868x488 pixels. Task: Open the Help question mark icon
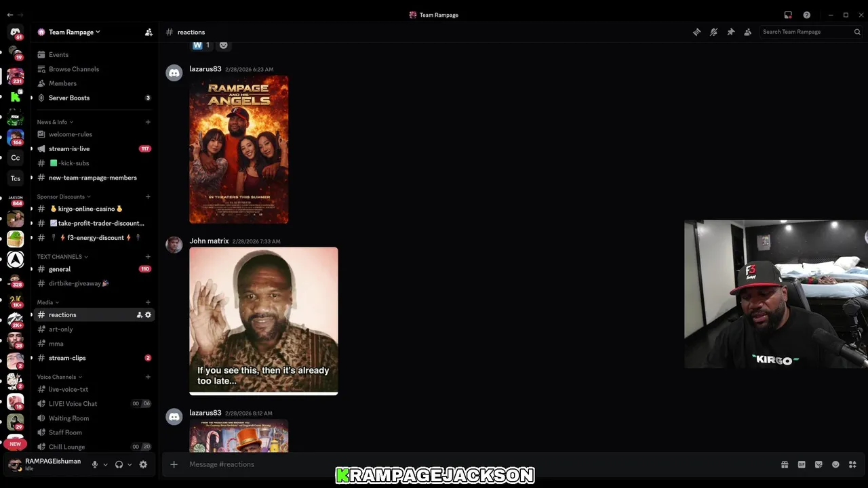click(x=806, y=15)
